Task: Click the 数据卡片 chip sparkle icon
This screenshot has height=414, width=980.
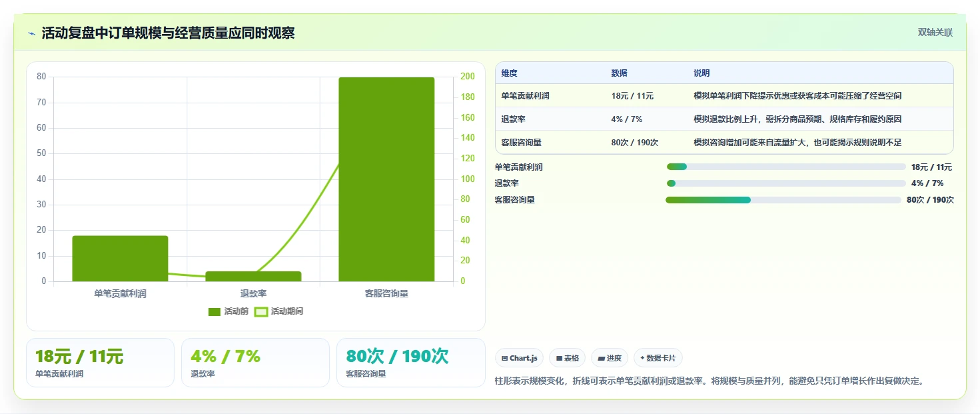Action: (x=642, y=358)
